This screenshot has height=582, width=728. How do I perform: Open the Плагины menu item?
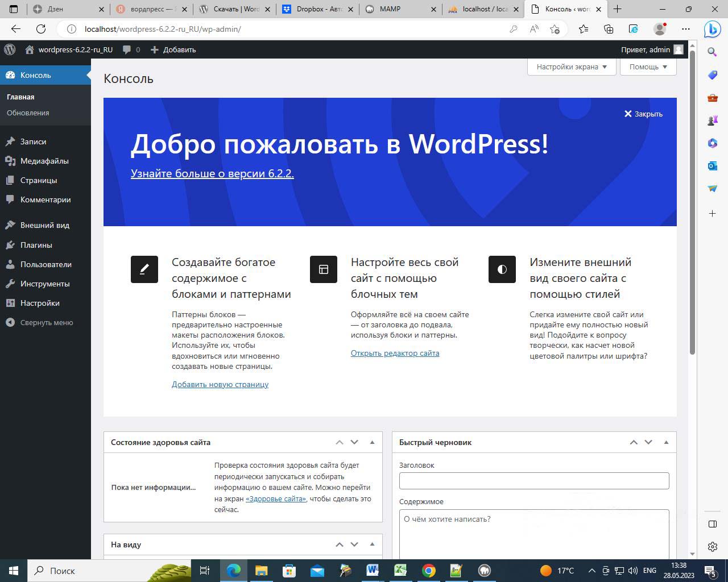[x=36, y=245]
